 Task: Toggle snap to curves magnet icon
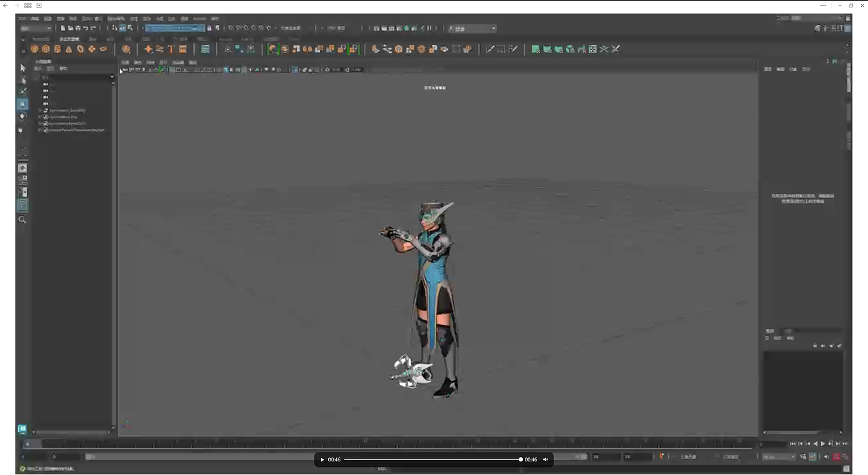coord(239,28)
